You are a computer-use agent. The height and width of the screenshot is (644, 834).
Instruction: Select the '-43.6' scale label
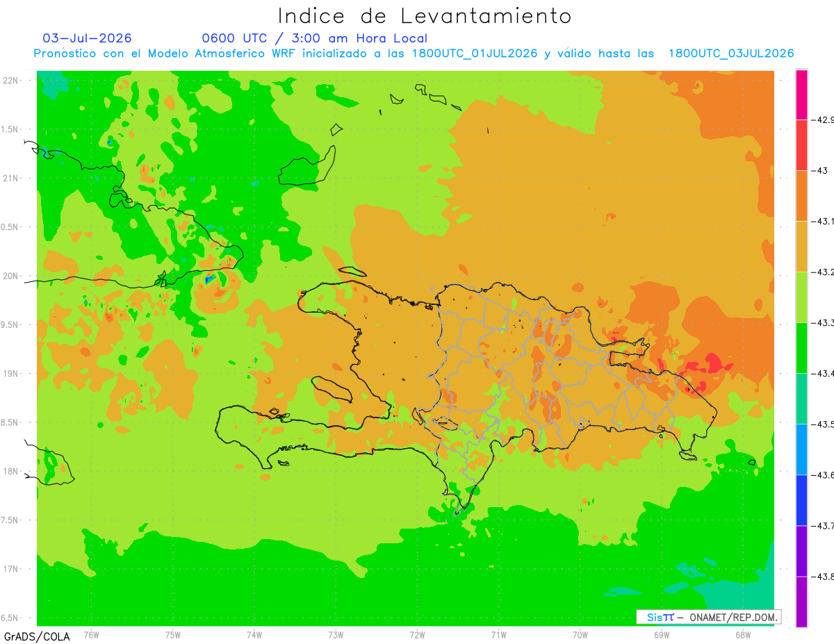point(821,474)
